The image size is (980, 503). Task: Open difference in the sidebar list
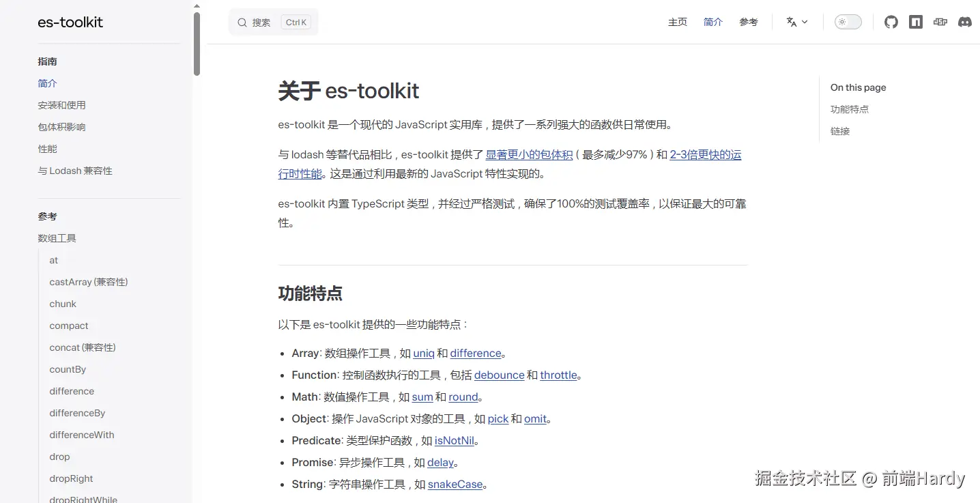pyautogui.click(x=72, y=391)
